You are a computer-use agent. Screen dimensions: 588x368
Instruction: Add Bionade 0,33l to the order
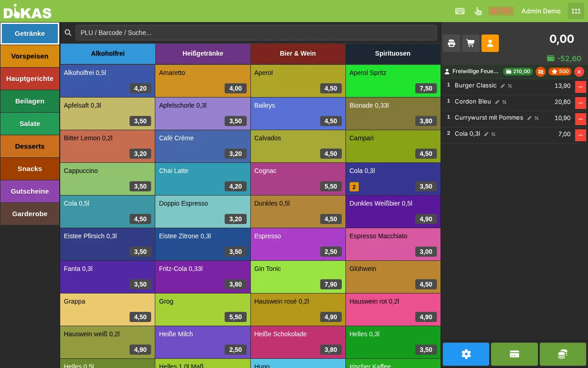point(393,114)
